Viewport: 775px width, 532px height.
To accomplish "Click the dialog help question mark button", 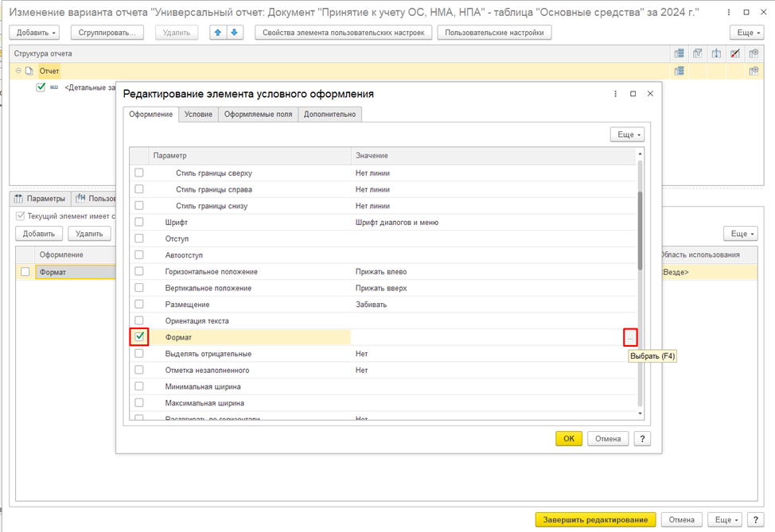I will pos(642,439).
